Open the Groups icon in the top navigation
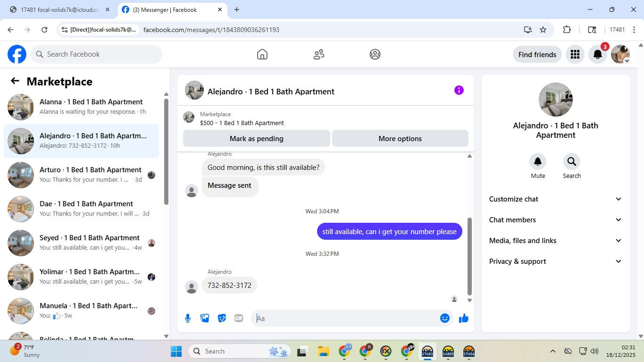This screenshot has height=362, width=644. [375, 54]
